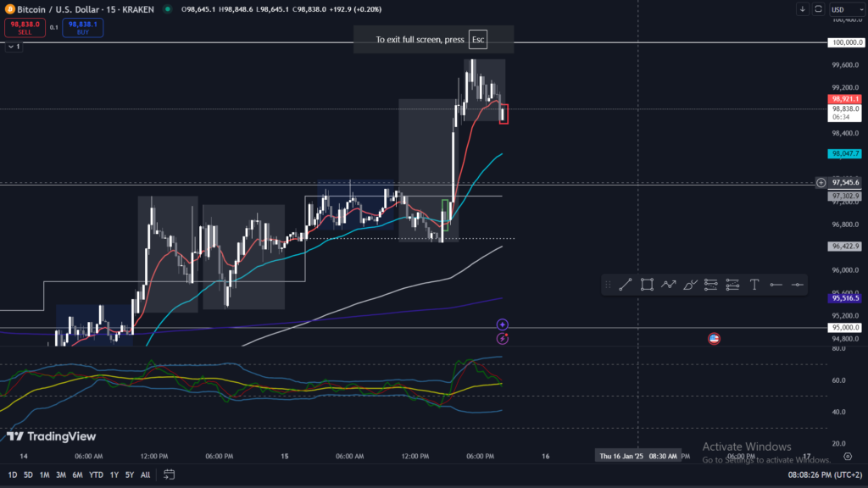Select the Horizontal Ray tool
The width and height of the screenshot is (868, 488).
point(776,286)
